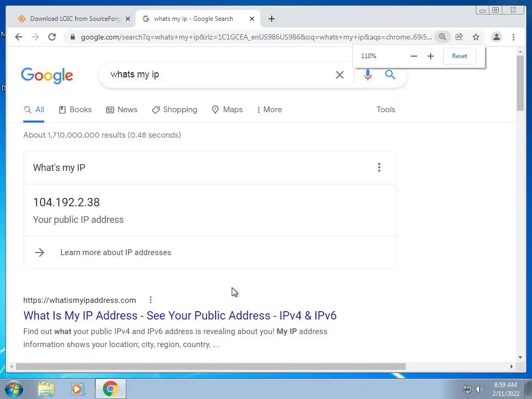Go back to the previous page

click(x=19, y=37)
